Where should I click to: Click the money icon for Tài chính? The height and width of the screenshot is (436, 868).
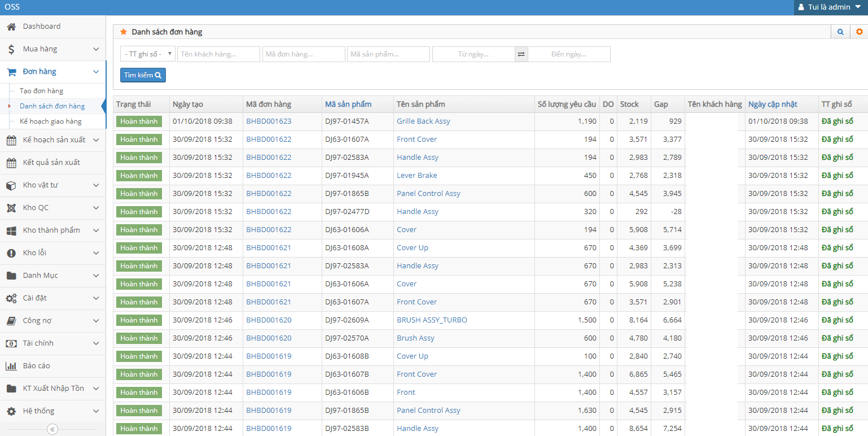[x=11, y=343]
